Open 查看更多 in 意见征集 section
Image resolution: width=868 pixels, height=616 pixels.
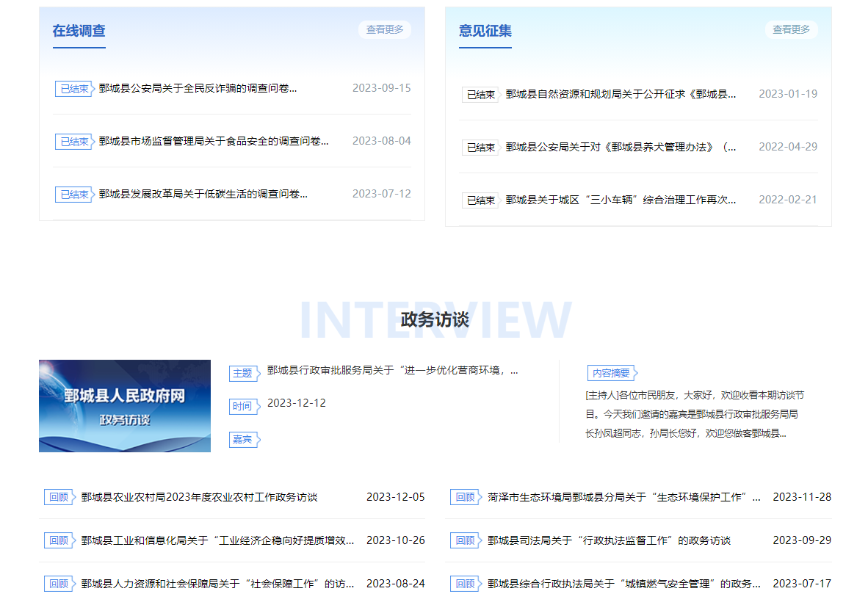(x=791, y=29)
